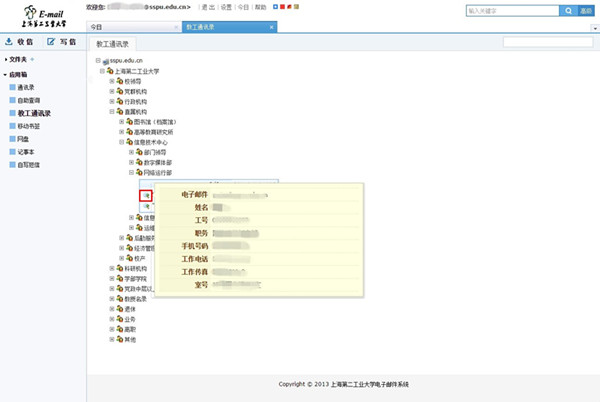Collapse the 信息技术中心 tree node
The width and height of the screenshot is (600, 402).
click(x=122, y=143)
